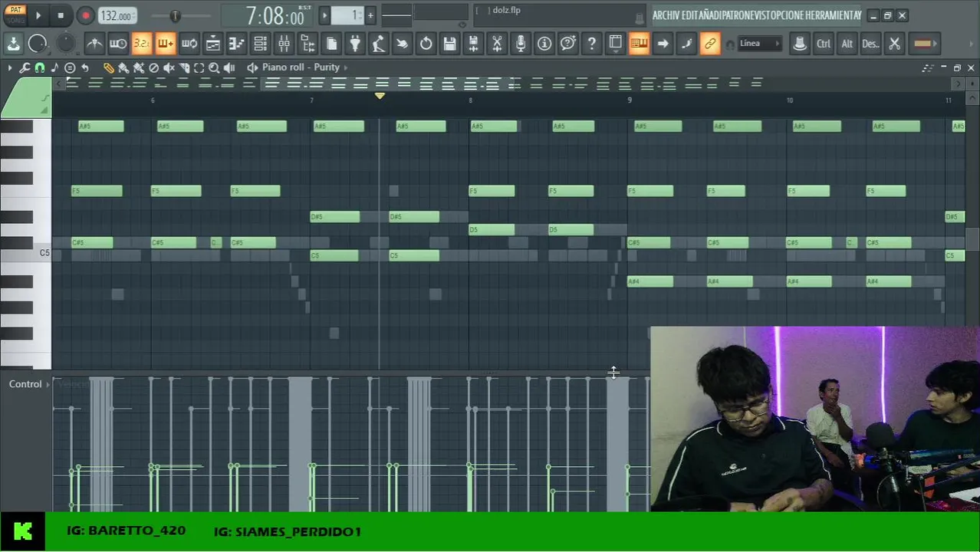The height and width of the screenshot is (552, 980).
Task: Open the arrange windows dropdown icon
Action: 615,44
